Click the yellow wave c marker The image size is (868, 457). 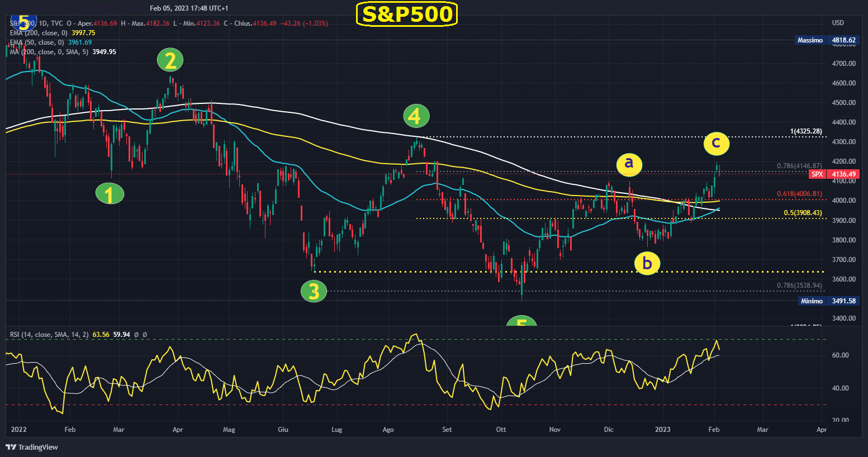click(716, 144)
